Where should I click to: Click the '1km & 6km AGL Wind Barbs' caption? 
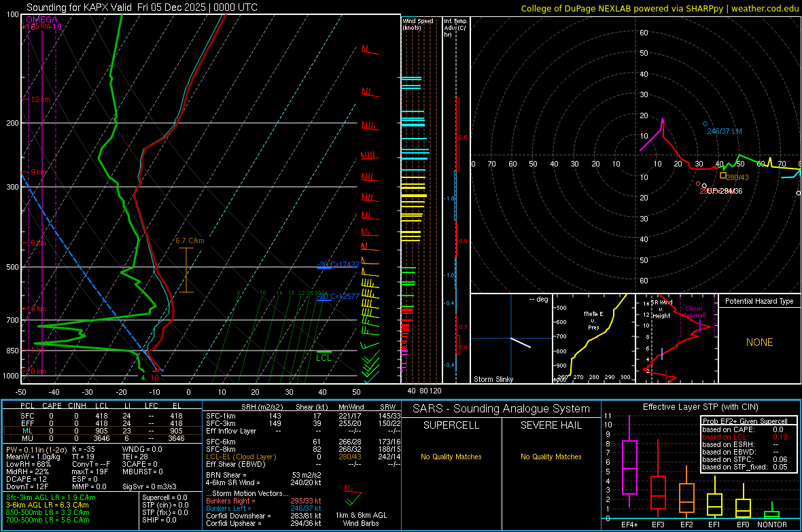coord(361,519)
